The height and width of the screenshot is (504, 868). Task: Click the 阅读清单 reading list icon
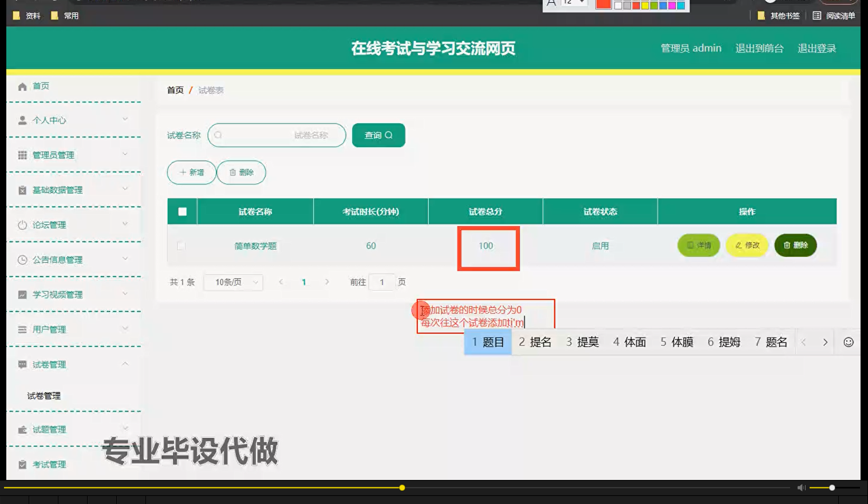816,15
